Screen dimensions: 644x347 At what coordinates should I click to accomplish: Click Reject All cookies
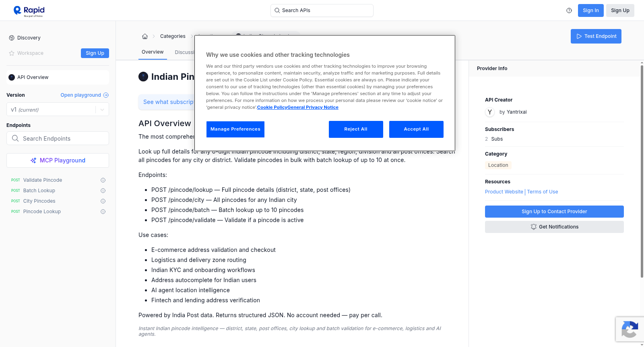(x=356, y=129)
